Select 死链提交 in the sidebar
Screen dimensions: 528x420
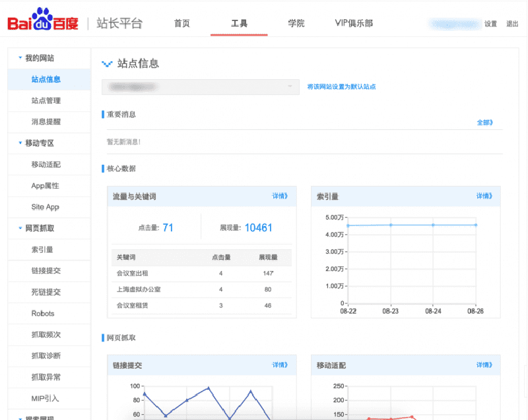(46, 292)
